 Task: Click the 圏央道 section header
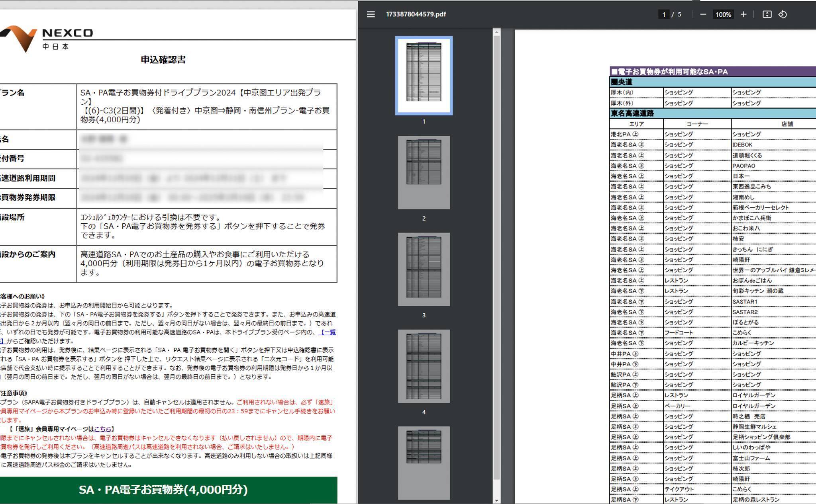713,82
